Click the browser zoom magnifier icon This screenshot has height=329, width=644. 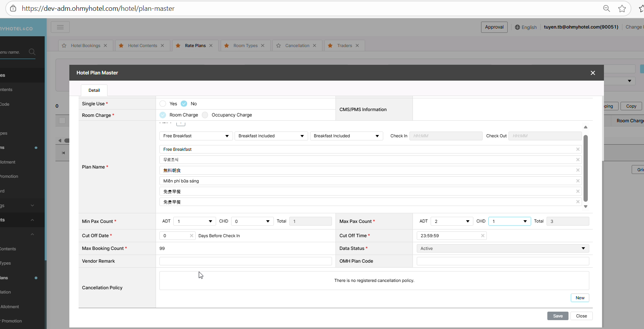point(607,8)
